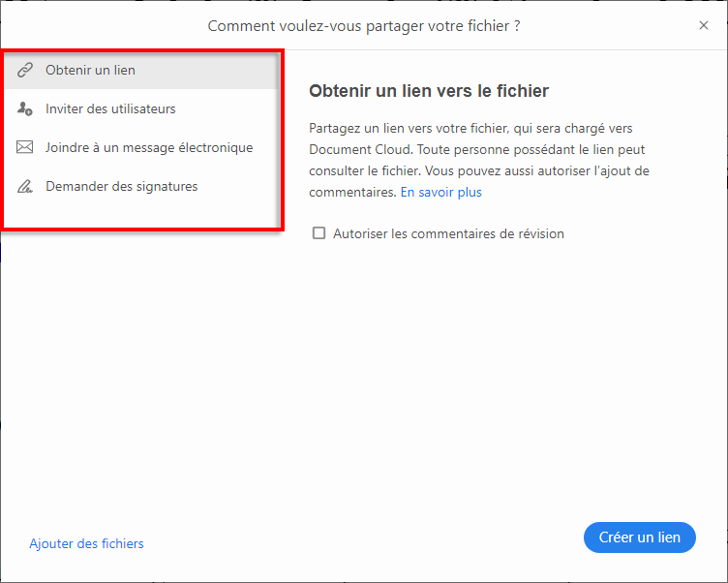The image size is (728, 583).
Task: Click the signature pen icon for Demander des signatures
Action: pos(25,187)
